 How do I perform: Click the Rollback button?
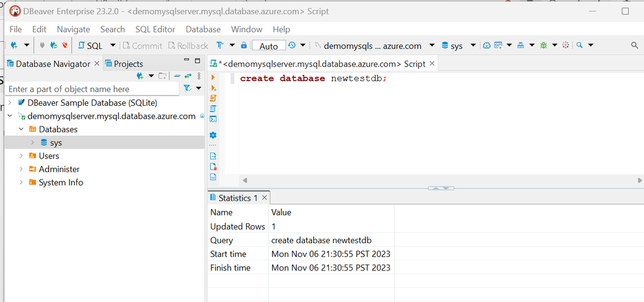click(187, 46)
